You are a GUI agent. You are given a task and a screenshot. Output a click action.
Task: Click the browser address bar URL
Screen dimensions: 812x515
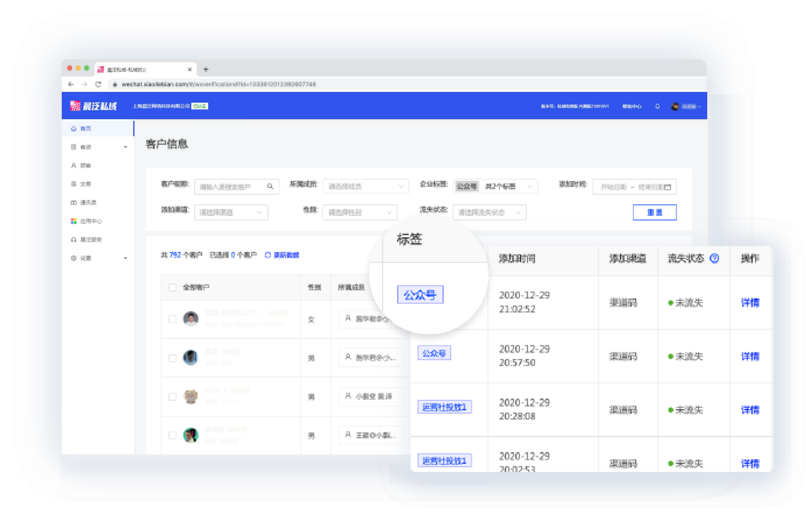click(219, 84)
